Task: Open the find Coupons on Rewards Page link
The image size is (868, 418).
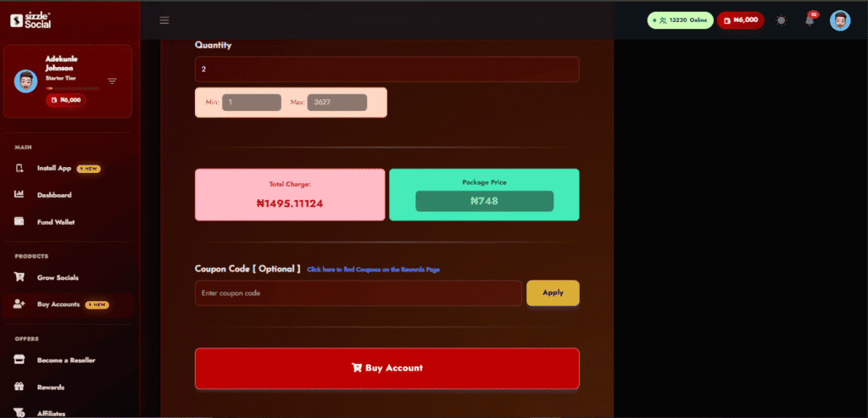Action: [374, 270]
